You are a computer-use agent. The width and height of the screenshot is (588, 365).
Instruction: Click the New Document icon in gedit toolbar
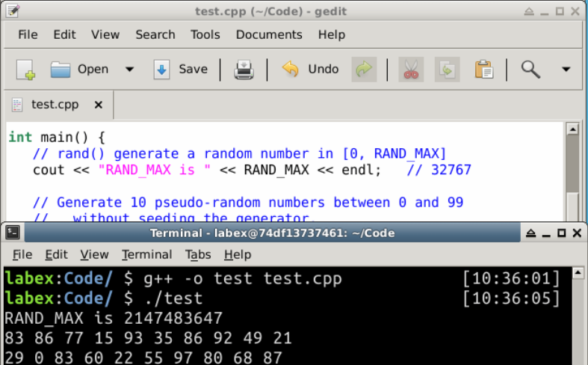(x=25, y=70)
